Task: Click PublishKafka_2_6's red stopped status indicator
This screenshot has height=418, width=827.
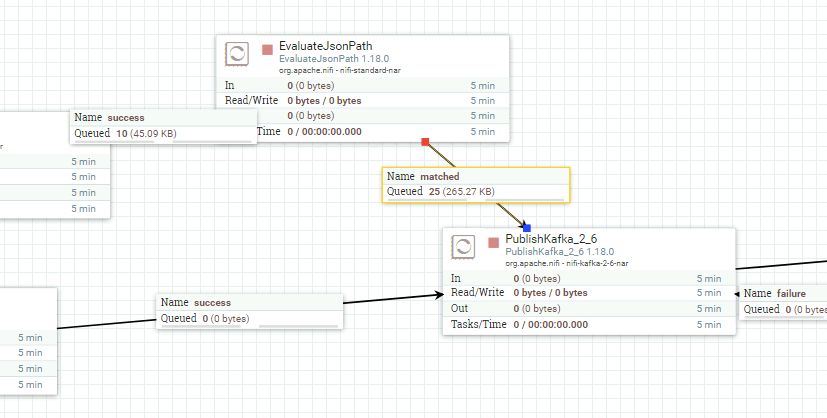Action: pyautogui.click(x=494, y=242)
